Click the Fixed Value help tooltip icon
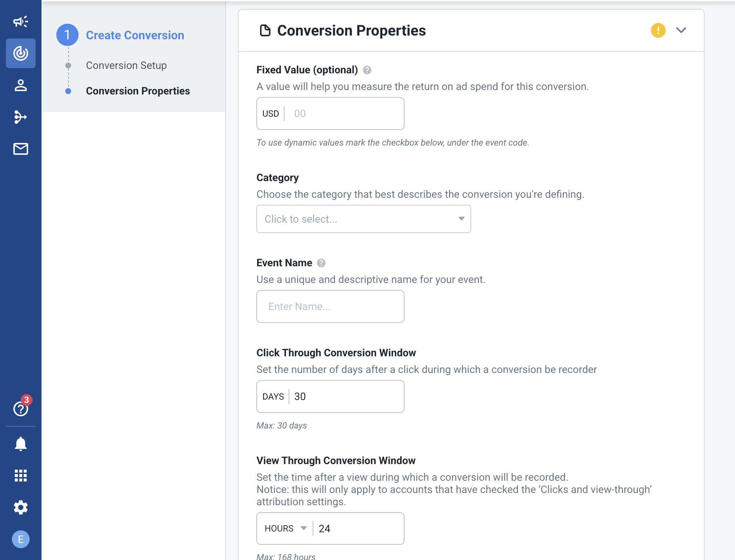This screenshot has height=560, width=735. (367, 70)
